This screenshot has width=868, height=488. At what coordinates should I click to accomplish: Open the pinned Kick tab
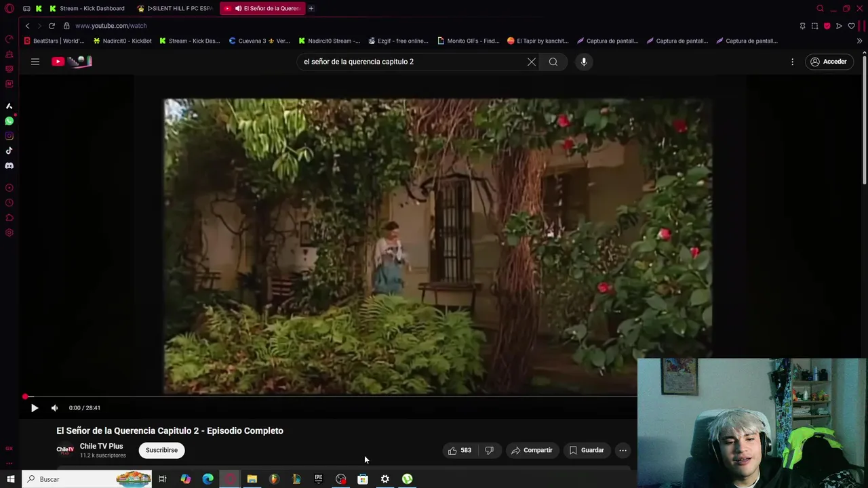pyautogui.click(x=39, y=8)
